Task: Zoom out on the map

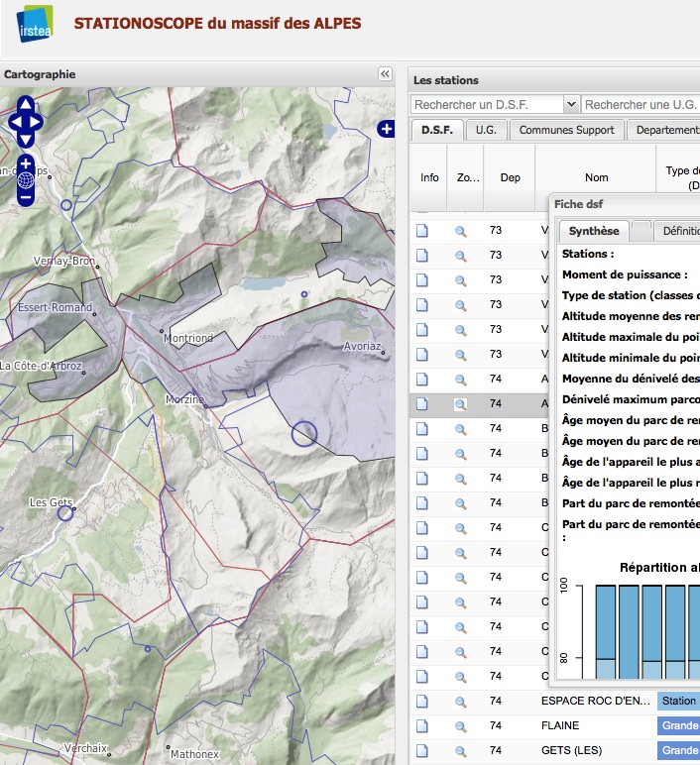Action: coord(26,197)
